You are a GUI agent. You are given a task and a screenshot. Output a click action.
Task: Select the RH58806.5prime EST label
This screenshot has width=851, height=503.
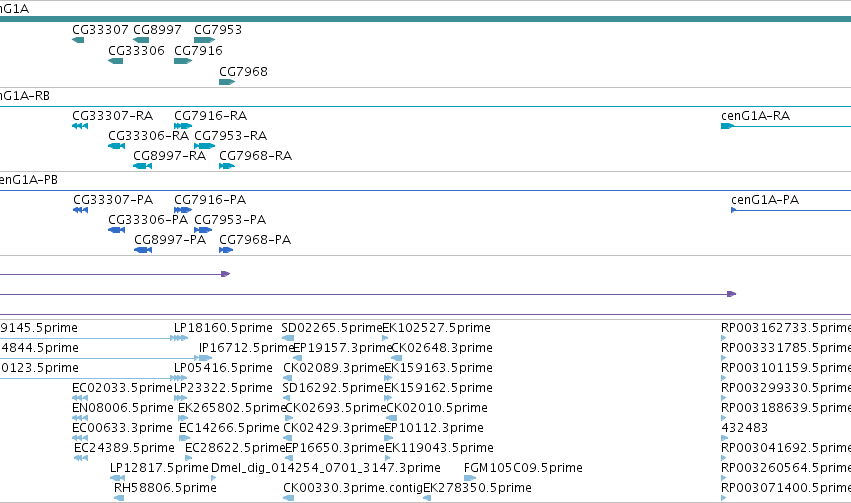165,488
